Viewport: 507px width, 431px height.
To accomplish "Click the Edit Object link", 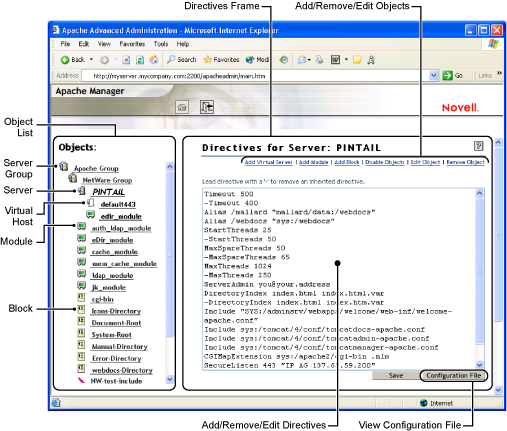I will click(x=425, y=162).
